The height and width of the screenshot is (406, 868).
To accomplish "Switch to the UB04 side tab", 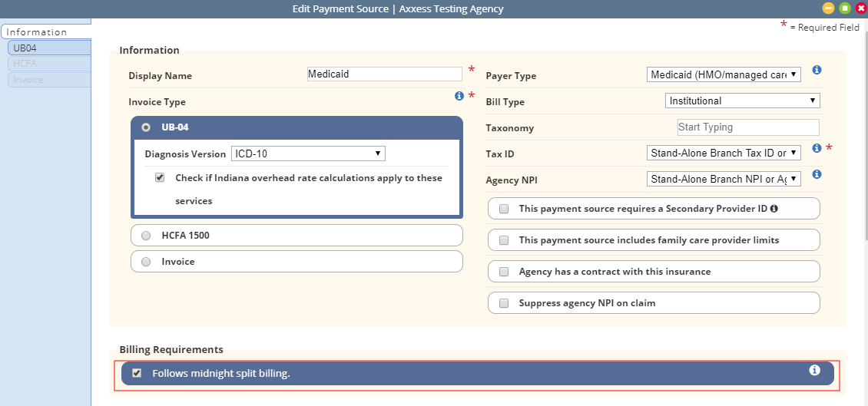I will click(46, 48).
